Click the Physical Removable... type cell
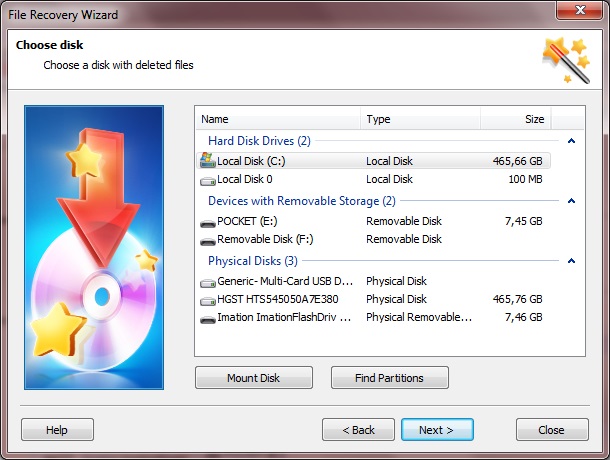This screenshot has height=460, width=610. click(x=419, y=317)
